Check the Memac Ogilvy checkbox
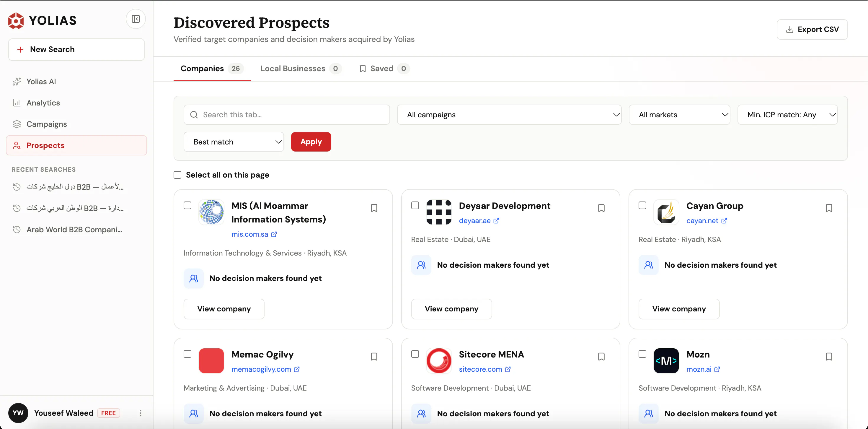 pyautogui.click(x=187, y=354)
